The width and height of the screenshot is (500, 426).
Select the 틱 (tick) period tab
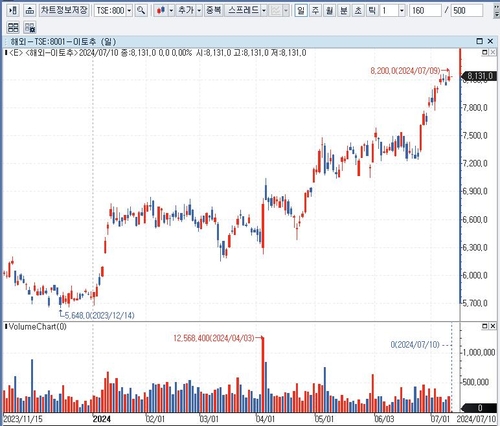pyautogui.click(x=372, y=11)
